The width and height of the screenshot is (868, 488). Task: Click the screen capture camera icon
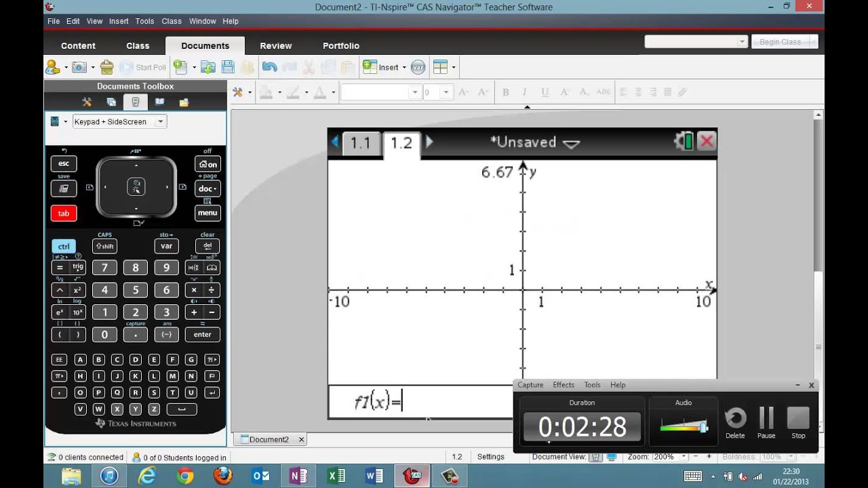tap(79, 67)
